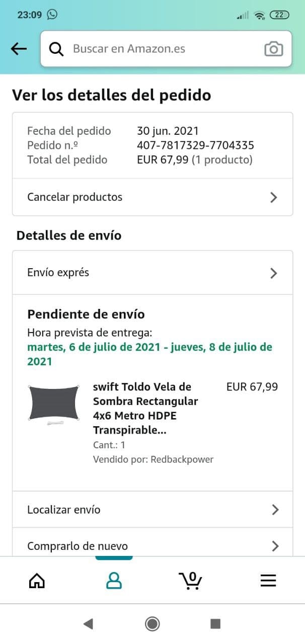Tap the back arrow icon

[19, 49]
